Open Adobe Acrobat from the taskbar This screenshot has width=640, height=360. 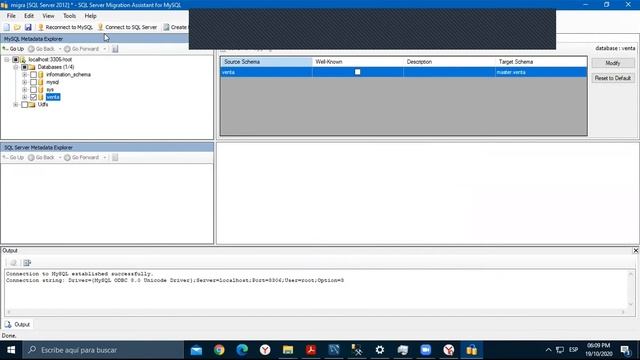(x=311, y=350)
